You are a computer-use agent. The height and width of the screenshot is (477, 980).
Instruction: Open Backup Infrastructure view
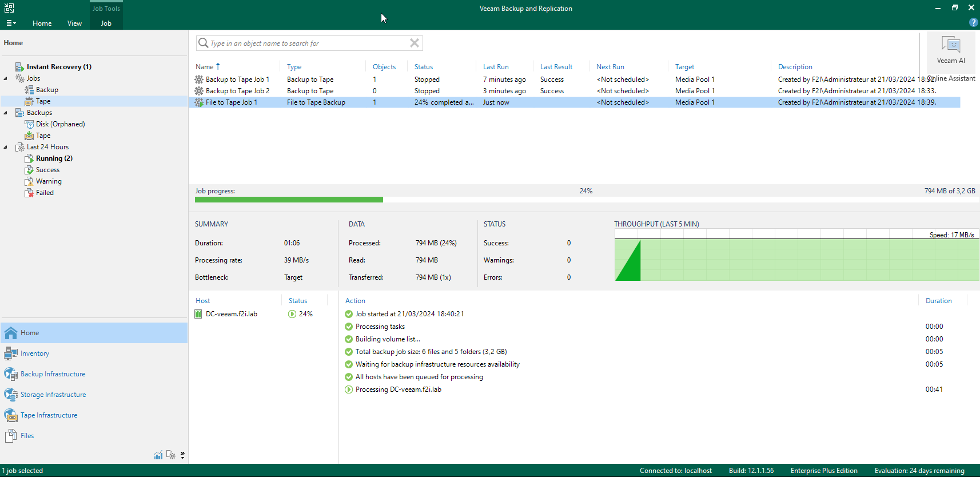click(x=53, y=374)
